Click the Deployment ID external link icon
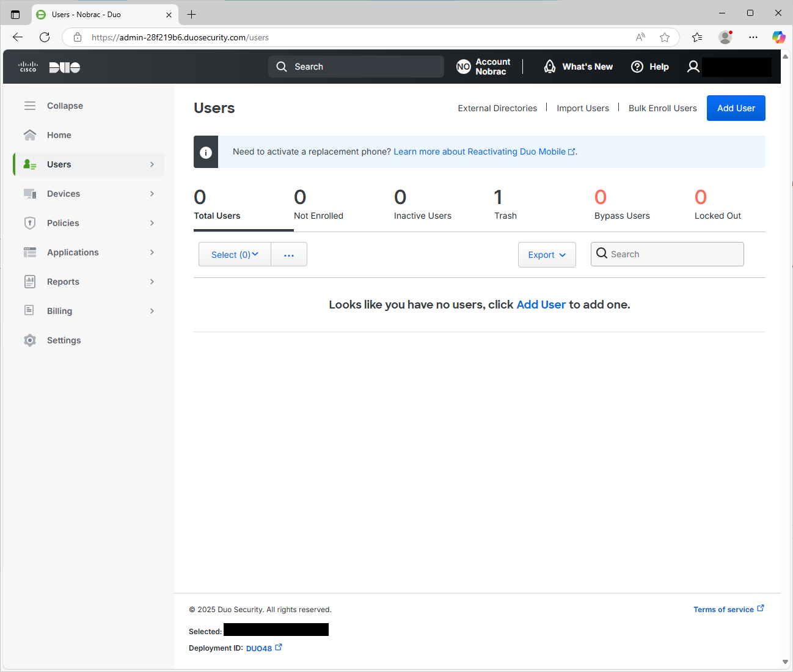The height and width of the screenshot is (672, 793). pyautogui.click(x=279, y=648)
